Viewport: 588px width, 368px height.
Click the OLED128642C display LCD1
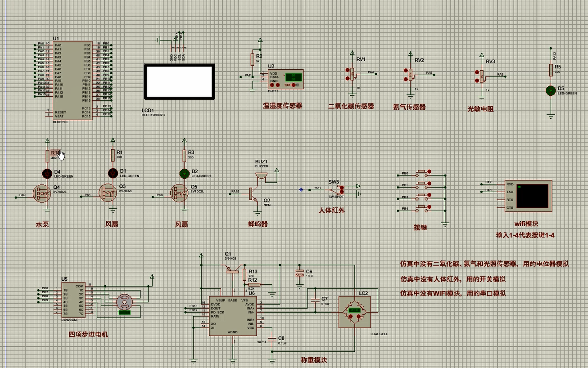click(x=178, y=81)
